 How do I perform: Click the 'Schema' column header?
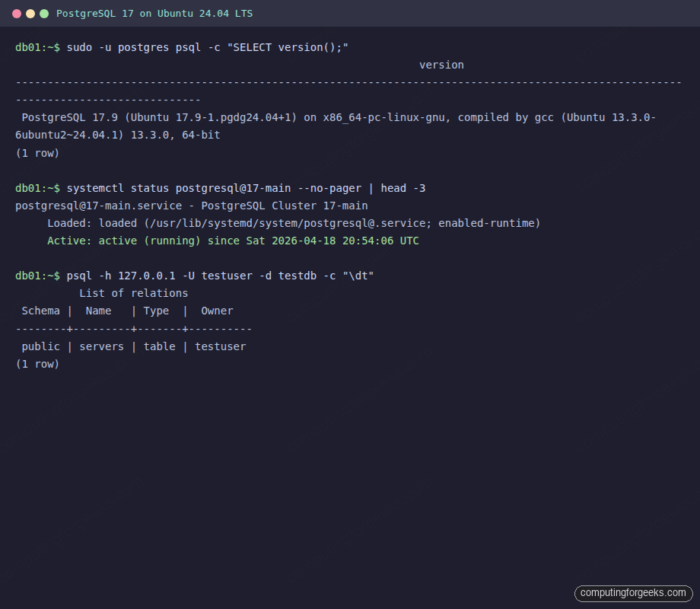click(40, 311)
